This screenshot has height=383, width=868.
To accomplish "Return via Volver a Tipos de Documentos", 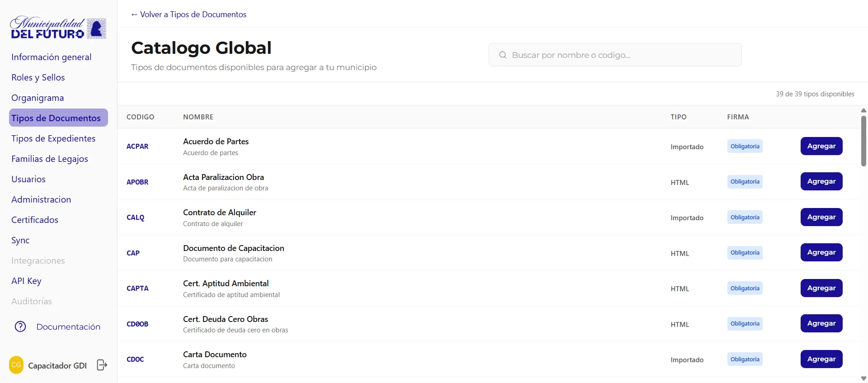I will 189,14.
